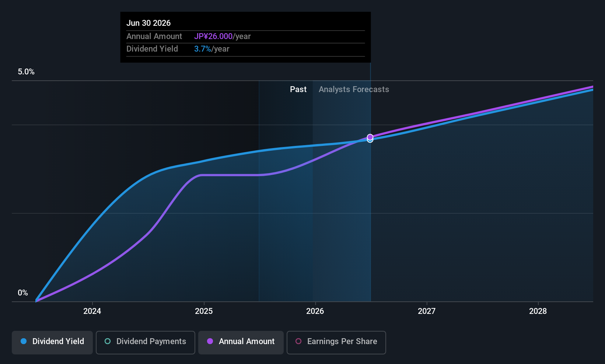This screenshot has width=605, height=364.
Task: Click the teal Dividend Payments legend circle
Action: (x=108, y=341)
